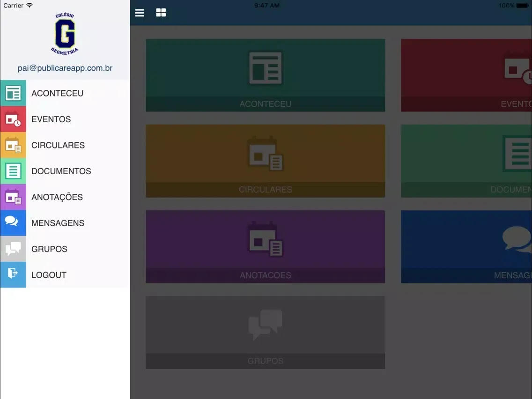This screenshot has width=532, height=399.
Task: Tap the battery indicator in status bar
Action: [x=522, y=6]
